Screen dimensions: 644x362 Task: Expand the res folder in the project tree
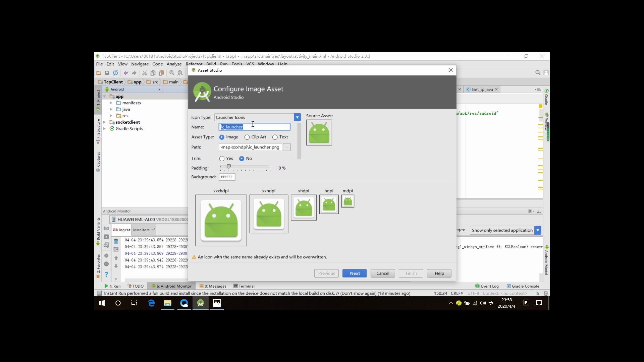coord(111,116)
